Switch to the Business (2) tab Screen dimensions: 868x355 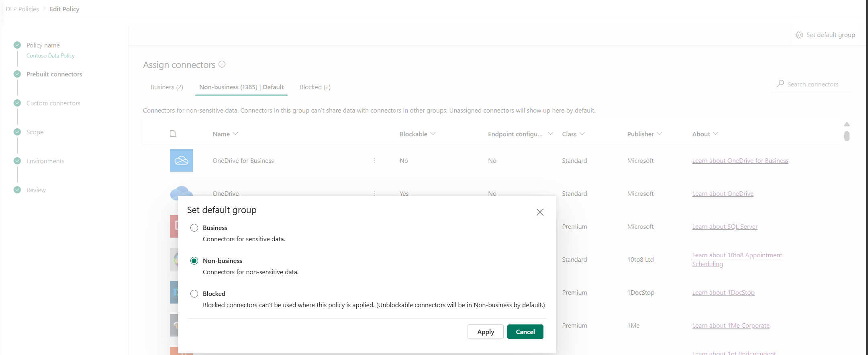click(x=167, y=87)
